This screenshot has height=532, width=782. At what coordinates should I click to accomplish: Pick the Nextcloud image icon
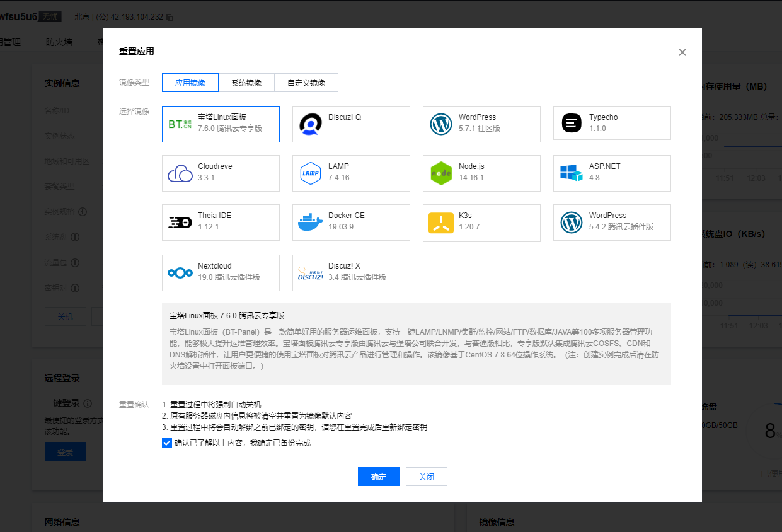click(180, 273)
